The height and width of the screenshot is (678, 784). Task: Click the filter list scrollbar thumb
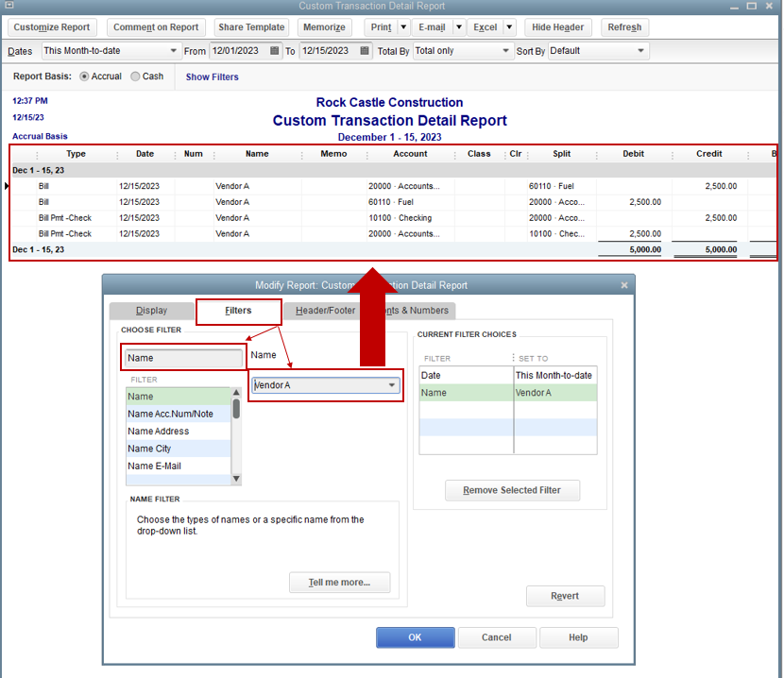pyautogui.click(x=236, y=409)
